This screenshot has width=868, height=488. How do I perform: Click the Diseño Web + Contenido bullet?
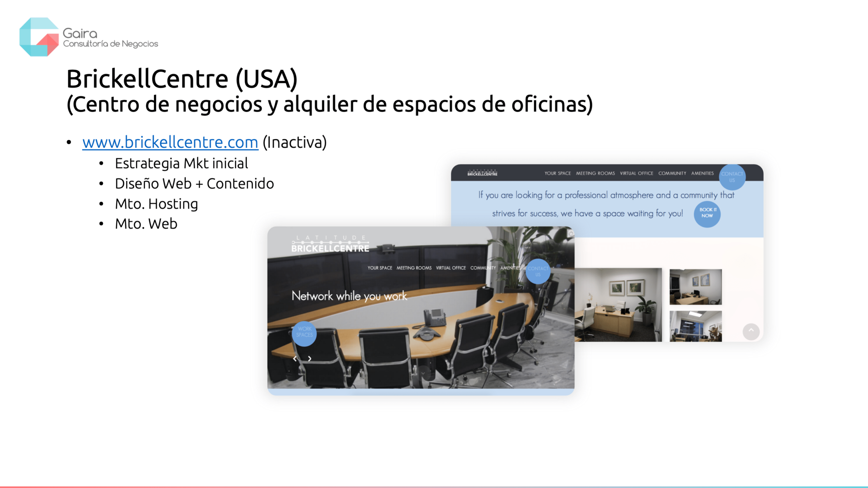194,184
